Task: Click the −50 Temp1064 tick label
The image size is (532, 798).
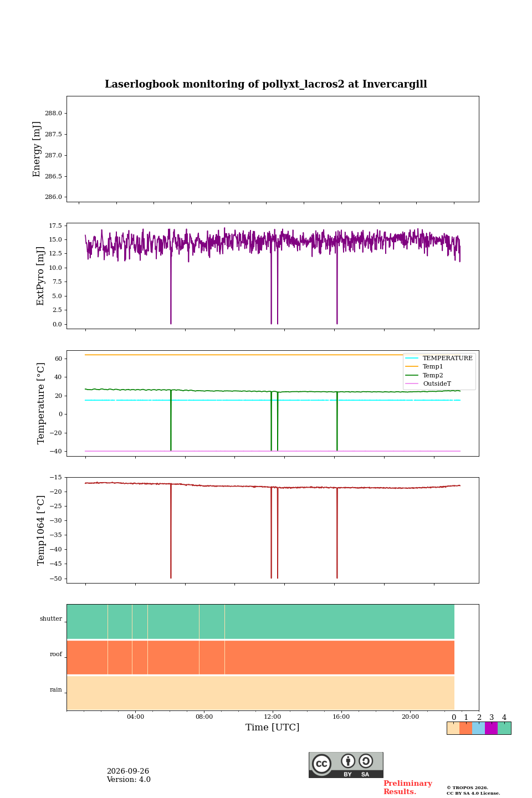Action: (x=55, y=579)
